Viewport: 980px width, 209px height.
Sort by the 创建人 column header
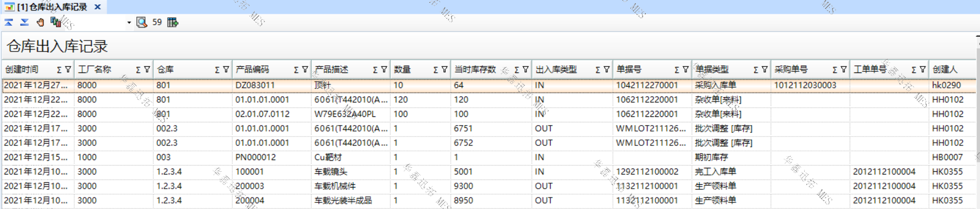[945, 70]
